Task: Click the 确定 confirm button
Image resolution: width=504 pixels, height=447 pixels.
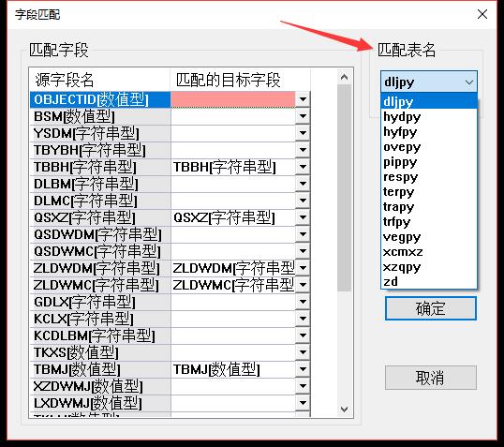Action: [x=430, y=308]
